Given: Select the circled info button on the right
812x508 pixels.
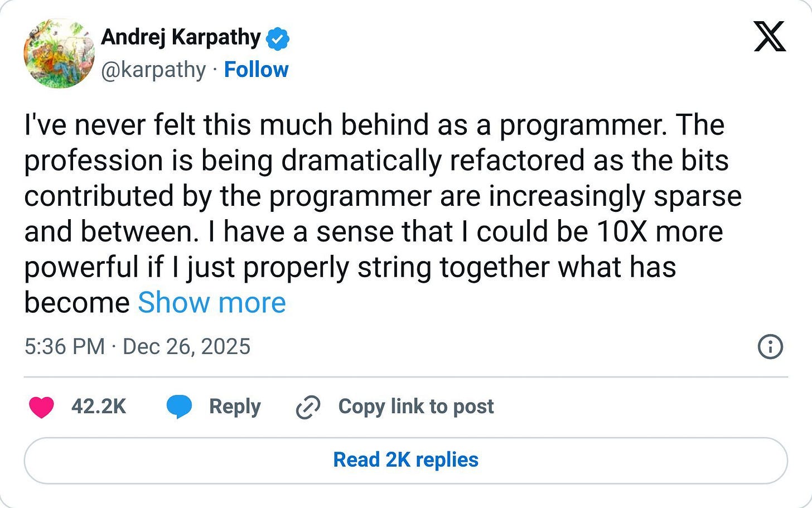Looking at the screenshot, I should 770,346.
